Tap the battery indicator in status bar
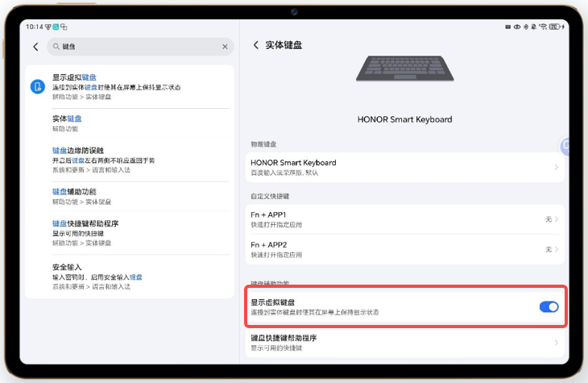This screenshot has width=588, height=383. point(556,27)
